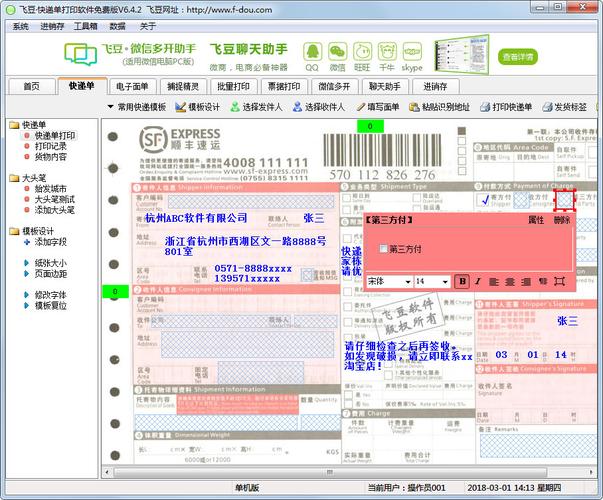This screenshot has height=500, width=603.
Task: Toggle the 寄方付 checked box on waybill
Action: [x=483, y=200]
